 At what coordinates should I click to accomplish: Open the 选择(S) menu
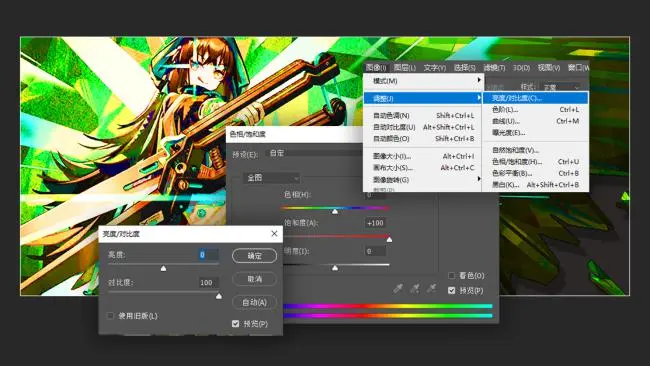pyautogui.click(x=464, y=68)
